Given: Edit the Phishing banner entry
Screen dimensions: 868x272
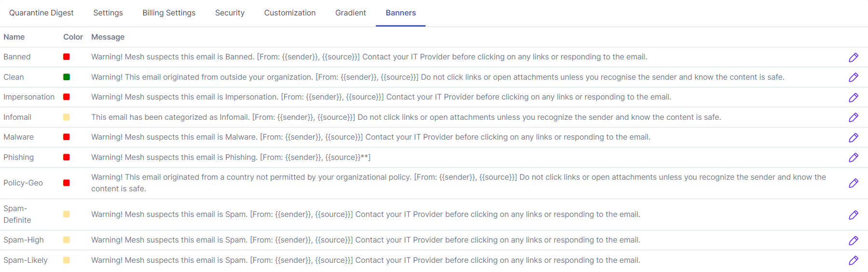Looking at the screenshot, I should (853, 157).
